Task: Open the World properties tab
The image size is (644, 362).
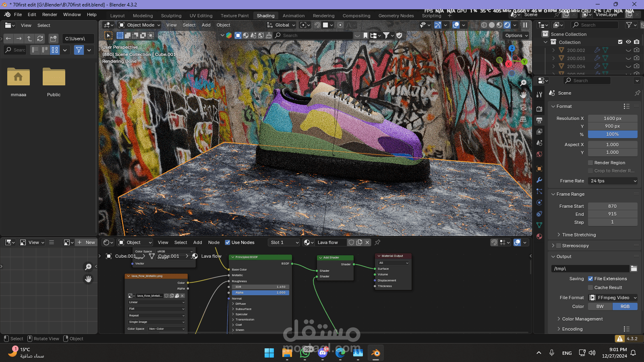Action: [539, 154]
